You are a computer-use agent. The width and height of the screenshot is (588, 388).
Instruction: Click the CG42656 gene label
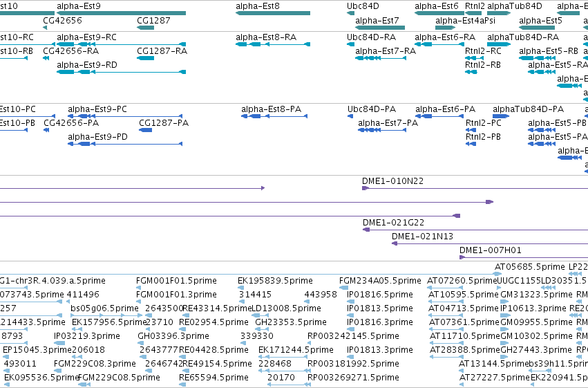(x=62, y=20)
